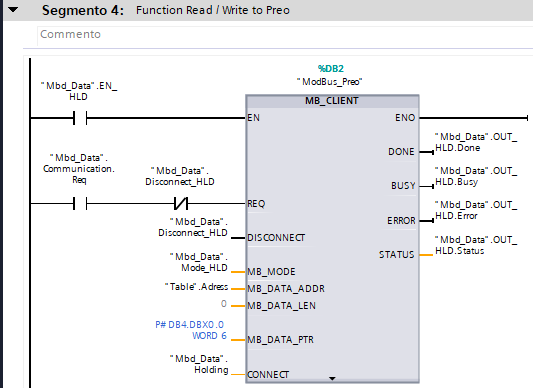Viewport: 533px width, 388px height.
Task: Click the %DB2 instance data block label
Action: (x=331, y=69)
